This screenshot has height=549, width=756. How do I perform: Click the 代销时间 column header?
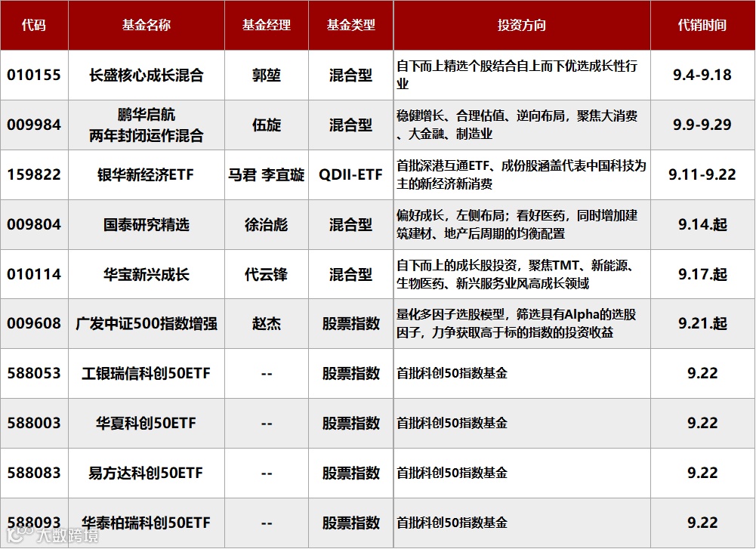702,25
